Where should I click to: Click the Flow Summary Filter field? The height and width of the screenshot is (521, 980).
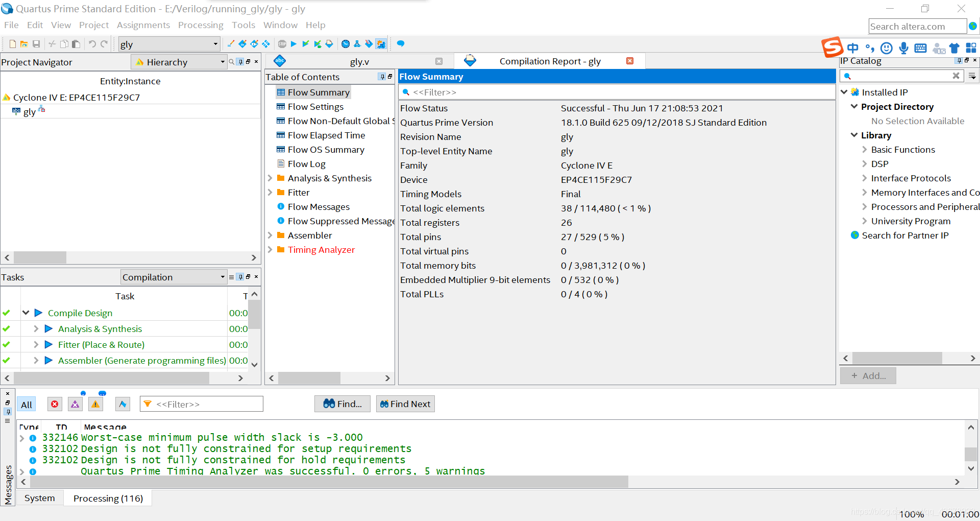click(x=617, y=92)
